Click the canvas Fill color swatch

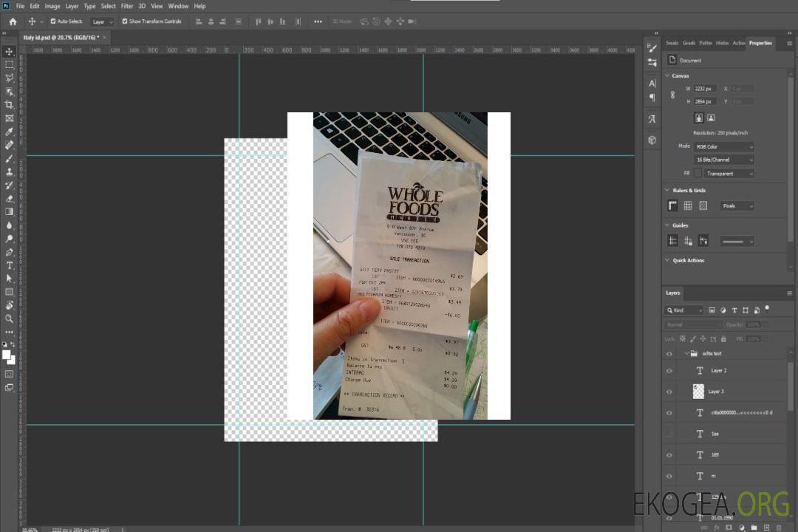(698, 174)
